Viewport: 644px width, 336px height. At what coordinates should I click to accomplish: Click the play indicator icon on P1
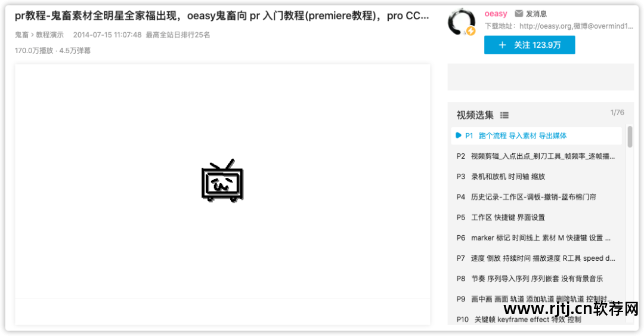tap(459, 135)
